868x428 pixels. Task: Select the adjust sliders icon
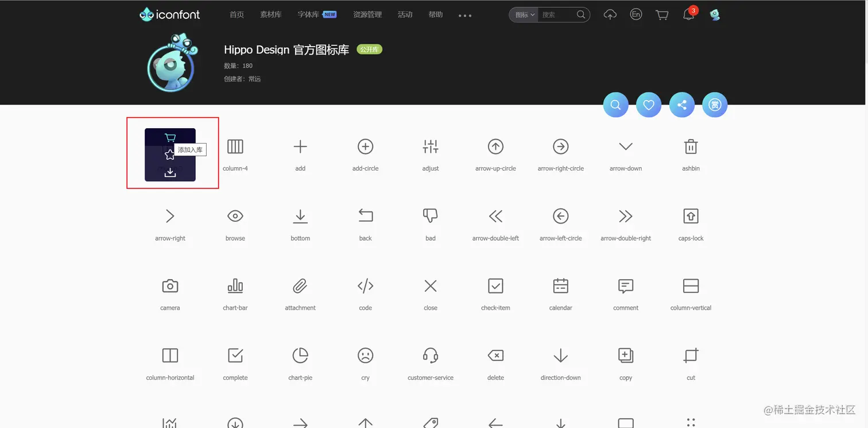(x=431, y=146)
